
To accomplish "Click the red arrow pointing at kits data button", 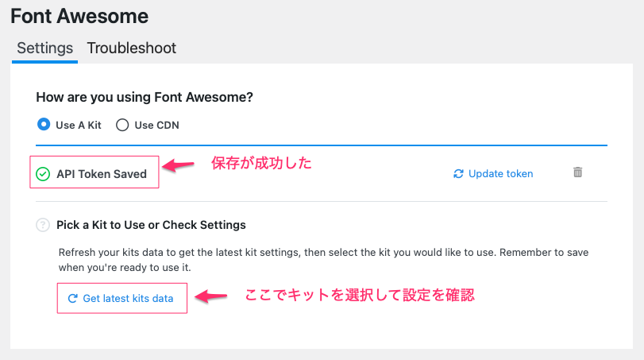I will tap(206, 296).
